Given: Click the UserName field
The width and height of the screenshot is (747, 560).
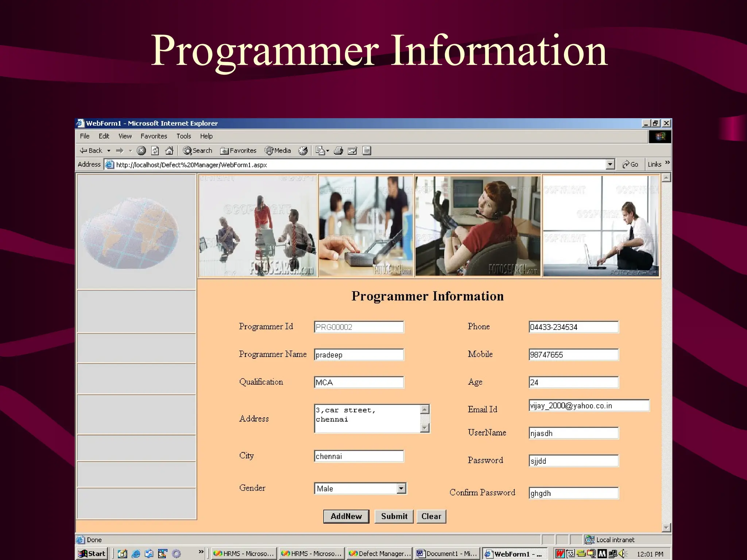Looking at the screenshot, I should (574, 433).
